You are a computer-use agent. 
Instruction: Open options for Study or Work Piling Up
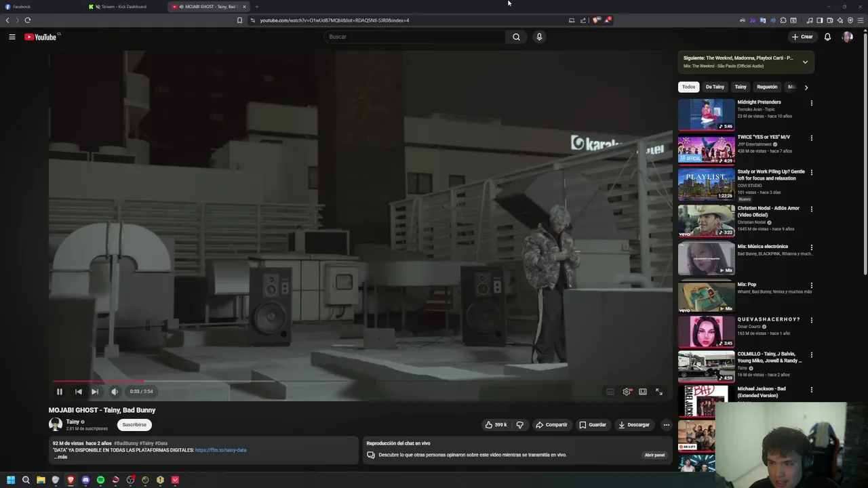coord(811,172)
